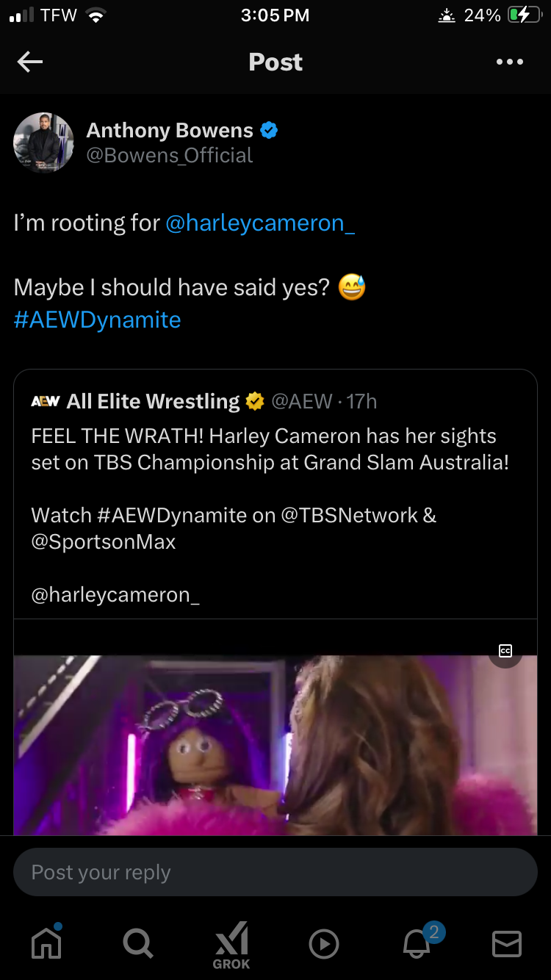Viewport: 551px width, 980px height.
Task: Open the quoted All Elite Wrestling post text
Action: [270, 449]
